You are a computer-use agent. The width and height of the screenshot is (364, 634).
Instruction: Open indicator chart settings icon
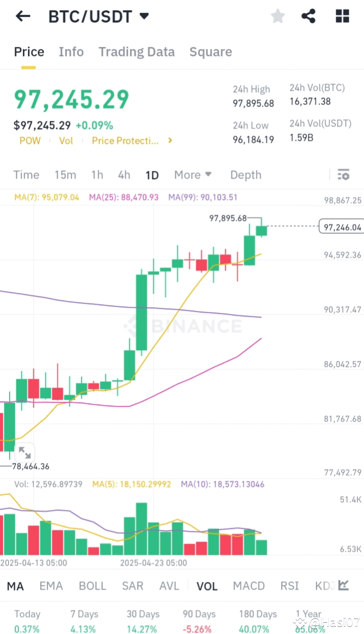pos(344,585)
